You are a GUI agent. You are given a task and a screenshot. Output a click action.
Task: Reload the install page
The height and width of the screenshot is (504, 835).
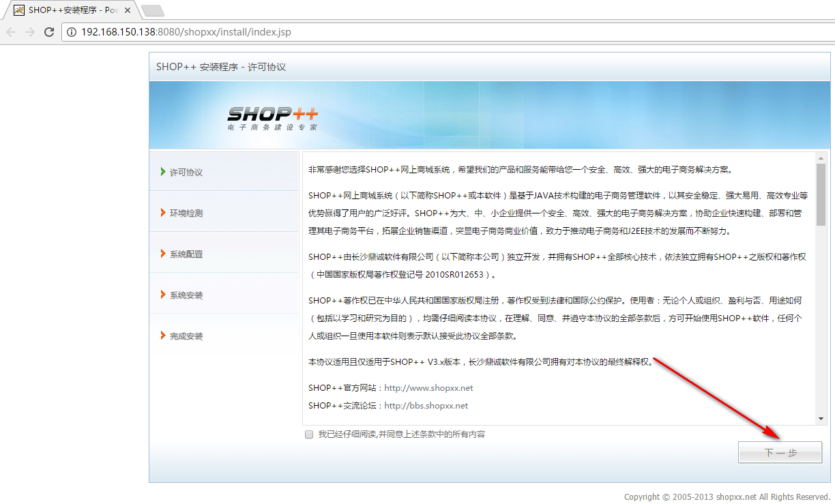[49, 32]
